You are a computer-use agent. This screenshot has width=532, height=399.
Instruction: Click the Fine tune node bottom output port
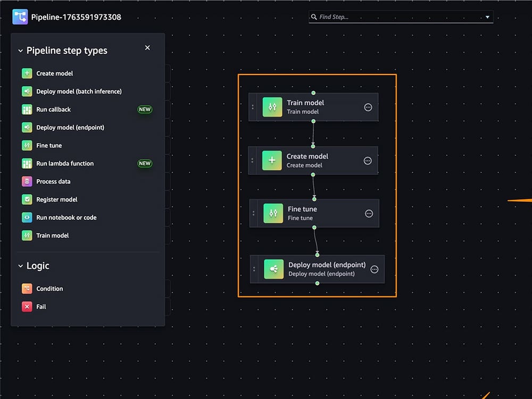(314, 227)
